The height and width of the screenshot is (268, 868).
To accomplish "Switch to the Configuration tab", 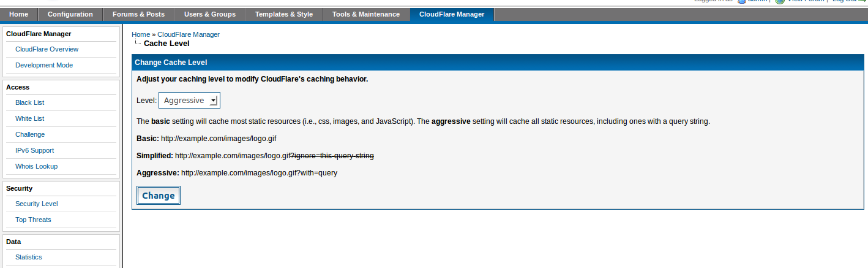I will click(70, 14).
